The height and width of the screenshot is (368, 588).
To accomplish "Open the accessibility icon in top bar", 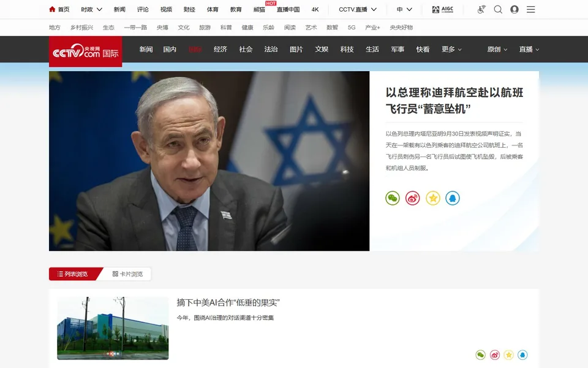I will 481,9.
